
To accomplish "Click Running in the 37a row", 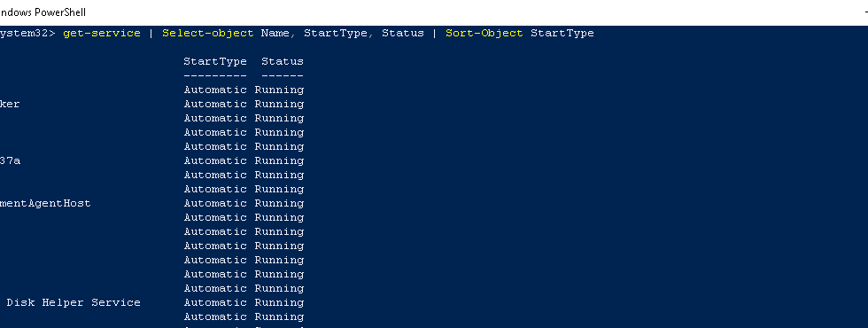I will (279, 160).
